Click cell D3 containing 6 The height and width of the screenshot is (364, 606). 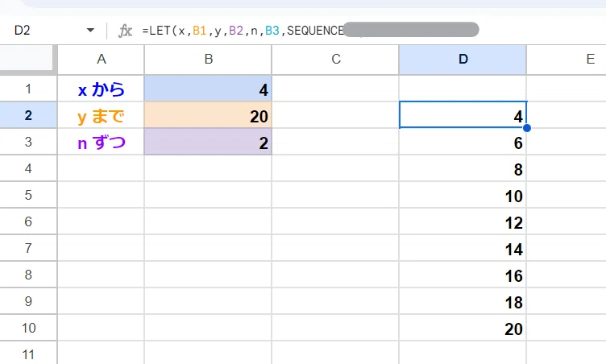463,142
